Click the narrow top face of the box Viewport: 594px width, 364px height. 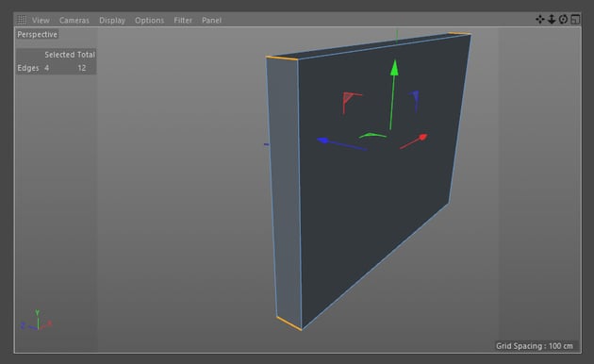click(370, 46)
